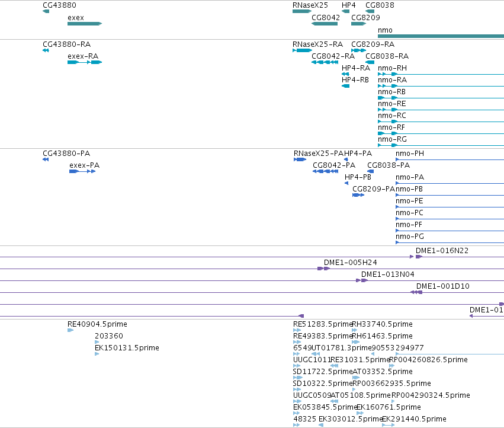
Task: Click the 203360 EST label
Action: tap(108, 336)
